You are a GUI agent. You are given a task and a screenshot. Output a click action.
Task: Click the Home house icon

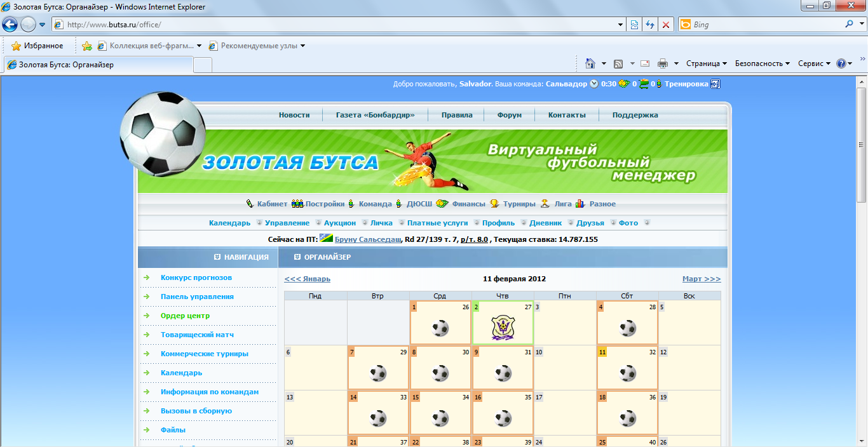tap(590, 63)
